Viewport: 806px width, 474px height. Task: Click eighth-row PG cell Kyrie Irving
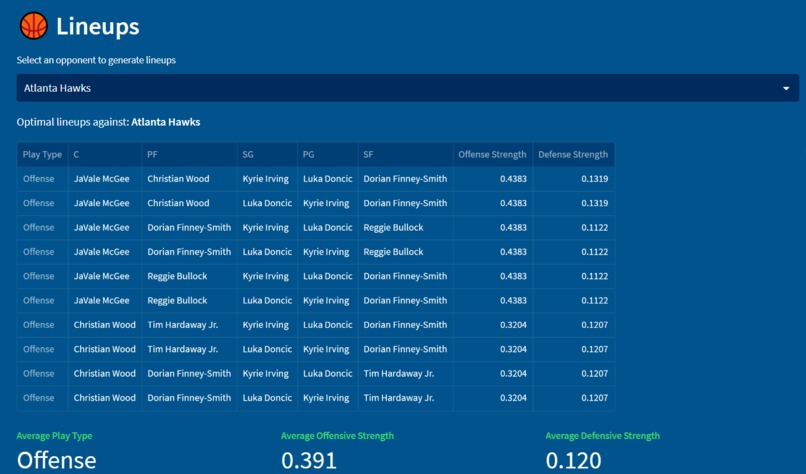[x=326, y=349]
